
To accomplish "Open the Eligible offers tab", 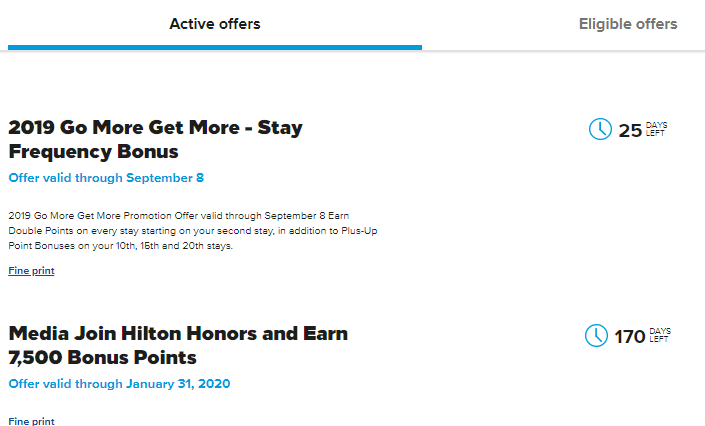I will pyautogui.click(x=628, y=24).
